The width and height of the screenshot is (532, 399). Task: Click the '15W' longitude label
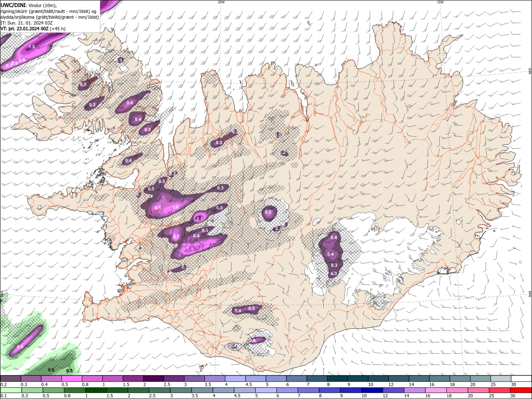[440, 2]
